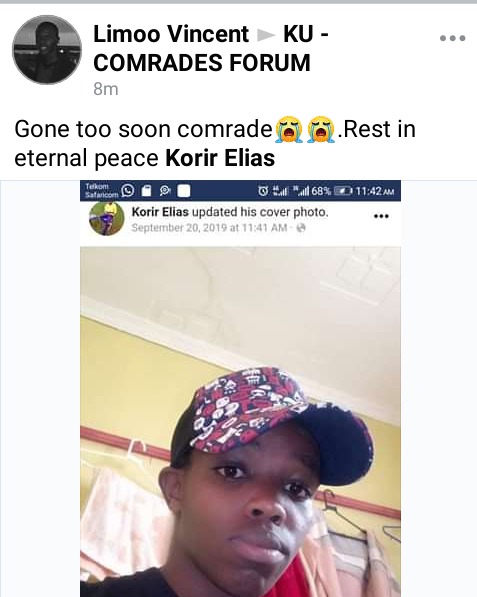Open the tagged Korir Elias profile link
The width and height of the screenshot is (477, 597).
[x=220, y=158]
